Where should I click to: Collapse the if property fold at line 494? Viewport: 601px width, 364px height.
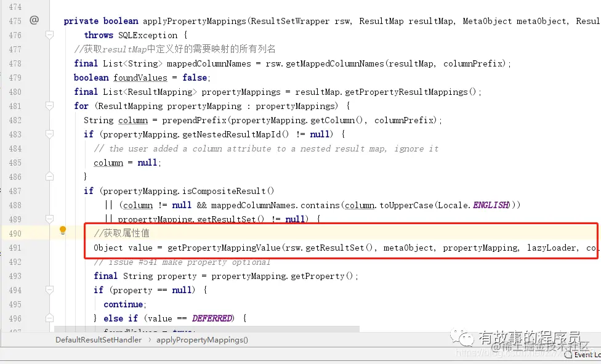click(x=49, y=290)
